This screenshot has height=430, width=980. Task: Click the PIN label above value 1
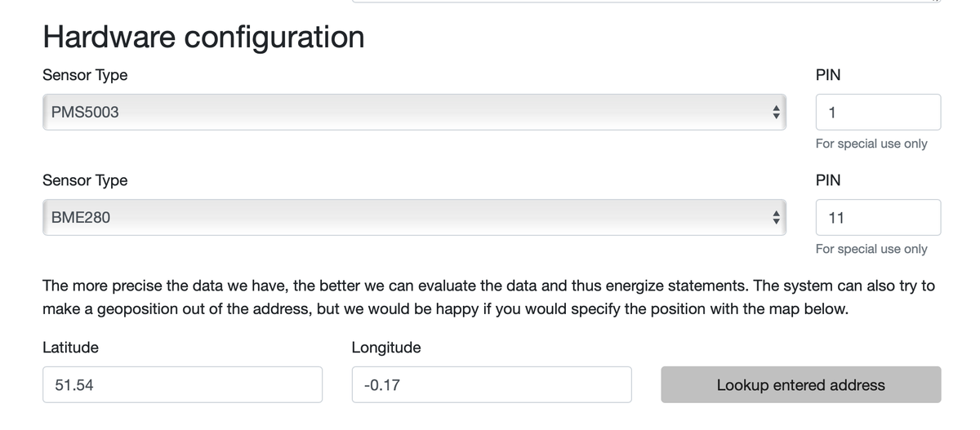(828, 75)
